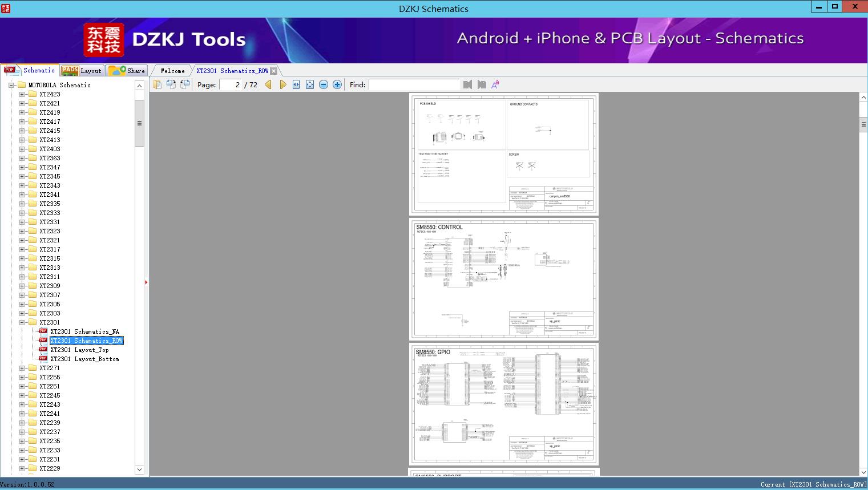
Task: Switch to the Welcome document tab
Action: [x=172, y=71]
